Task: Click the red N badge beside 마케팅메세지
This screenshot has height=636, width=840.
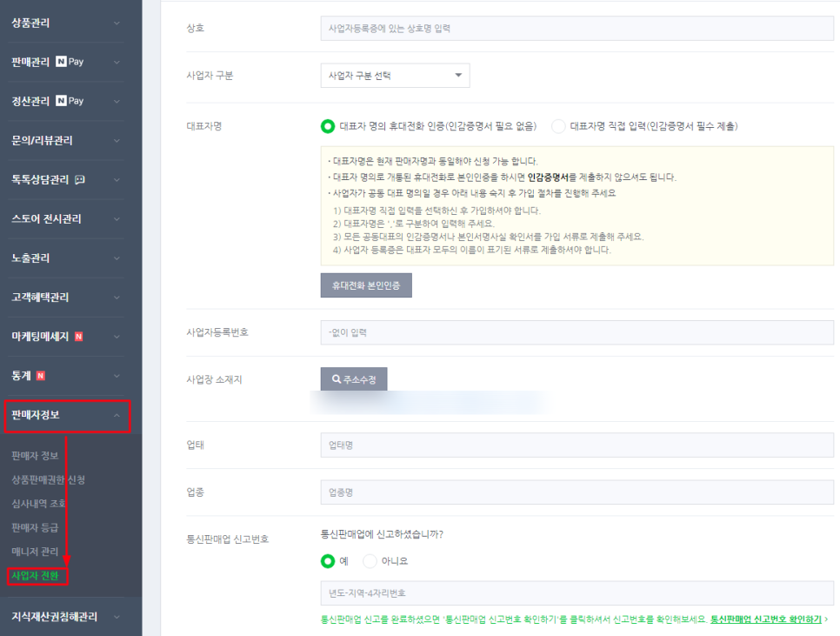Action: tap(79, 337)
